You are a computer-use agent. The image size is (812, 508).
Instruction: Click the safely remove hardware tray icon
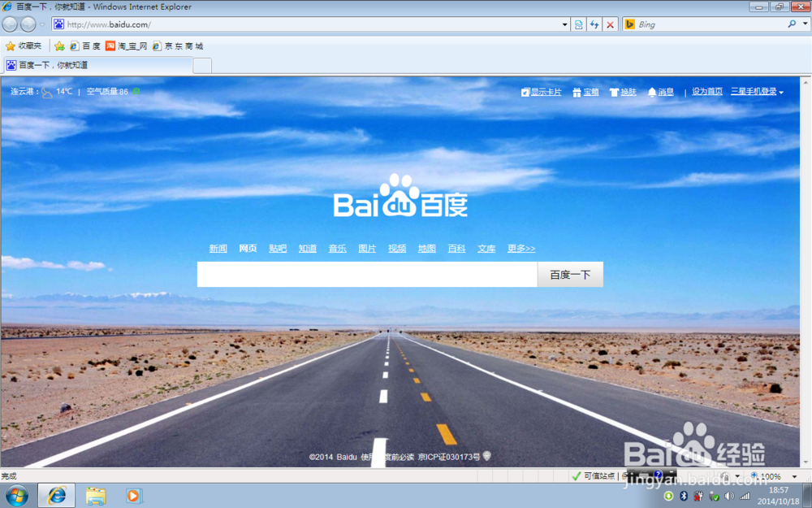714,496
